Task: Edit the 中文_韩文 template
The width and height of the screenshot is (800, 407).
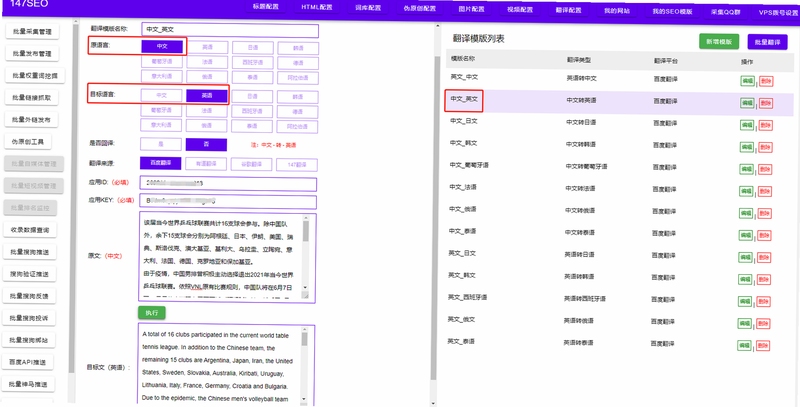Action: point(746,147)
